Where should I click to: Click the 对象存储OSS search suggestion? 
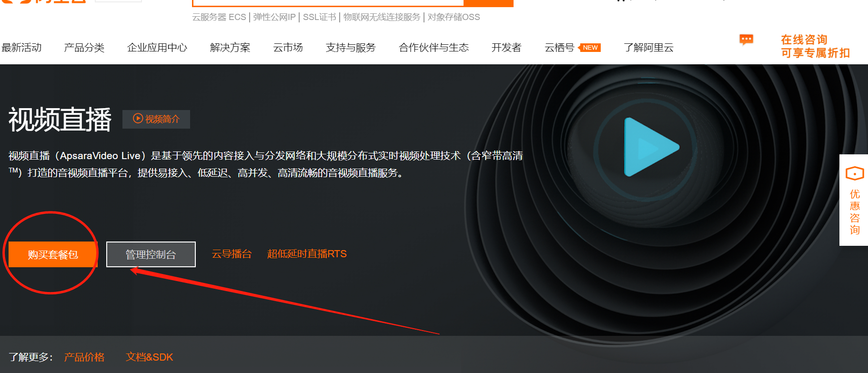(x=454, y=17)
